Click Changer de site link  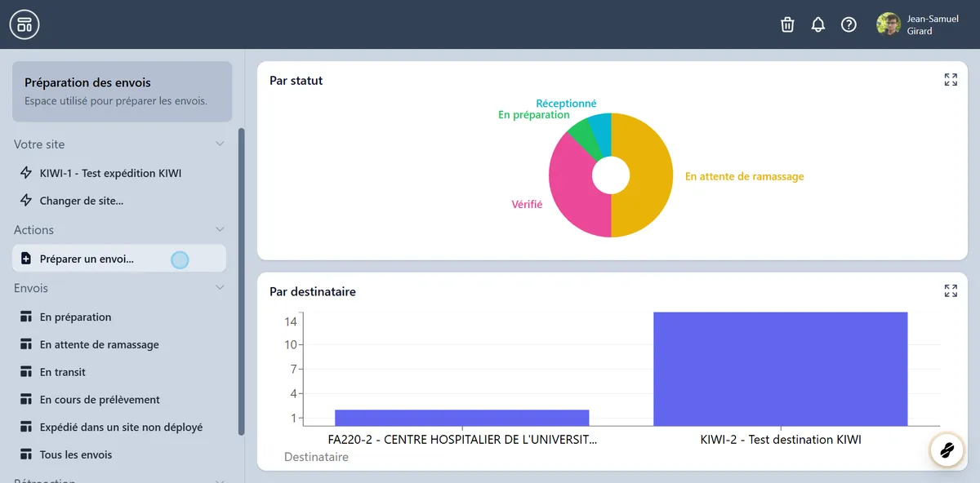(x=81, y=201)
